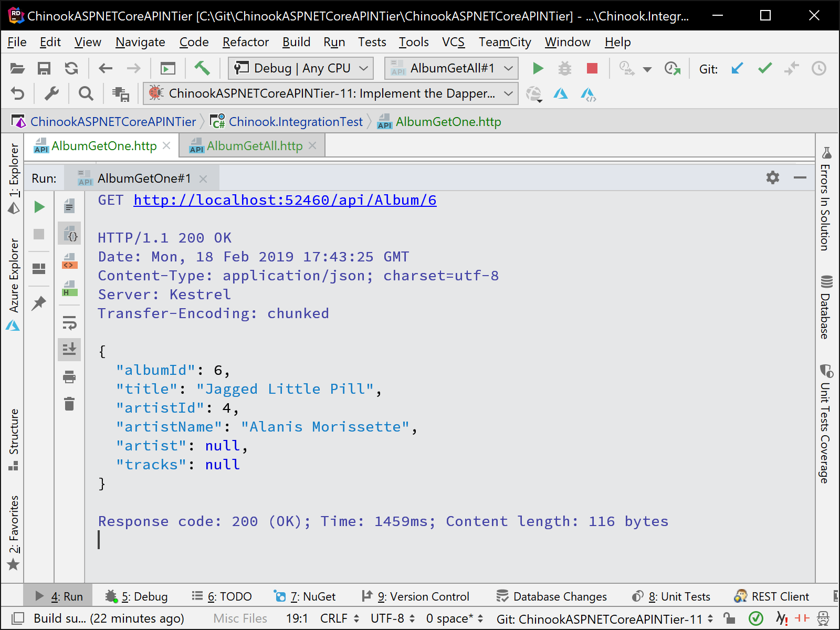Screen dimensions: 840x630
Task: Hide the Run panel with minus
Action: click(800, 177)
